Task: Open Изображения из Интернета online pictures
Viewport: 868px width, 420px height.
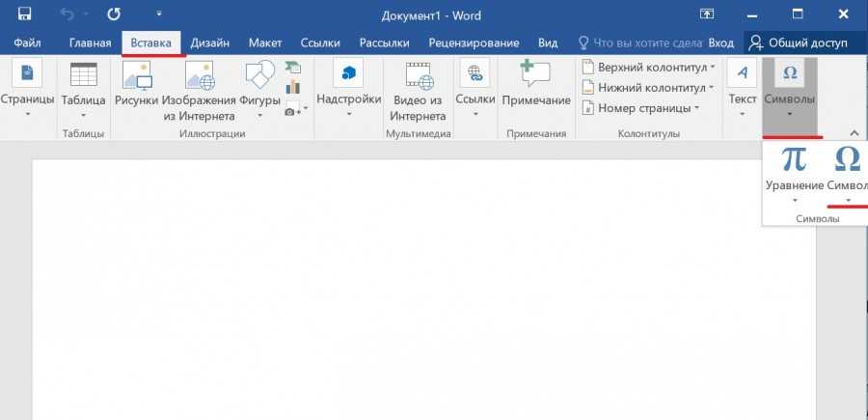Action: [200, 77]
